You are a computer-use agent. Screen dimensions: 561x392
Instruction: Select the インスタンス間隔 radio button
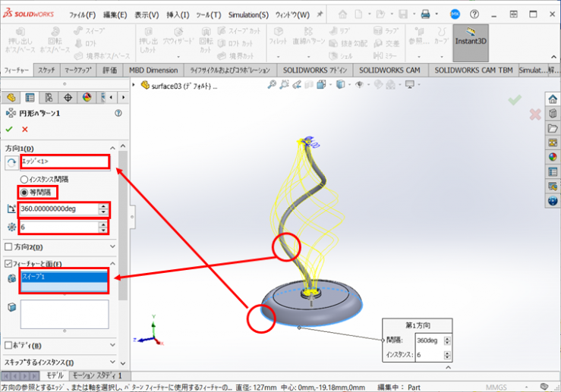(24, 179)
